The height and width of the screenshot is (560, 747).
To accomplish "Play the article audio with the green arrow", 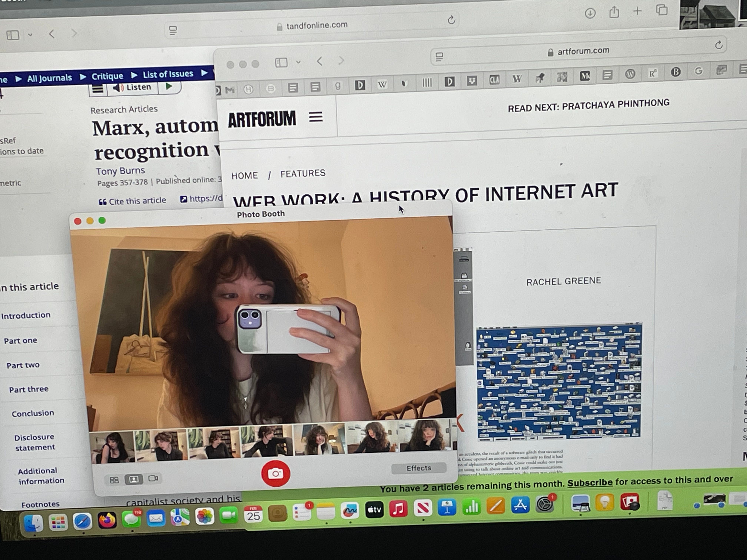I will click(169, 87).
